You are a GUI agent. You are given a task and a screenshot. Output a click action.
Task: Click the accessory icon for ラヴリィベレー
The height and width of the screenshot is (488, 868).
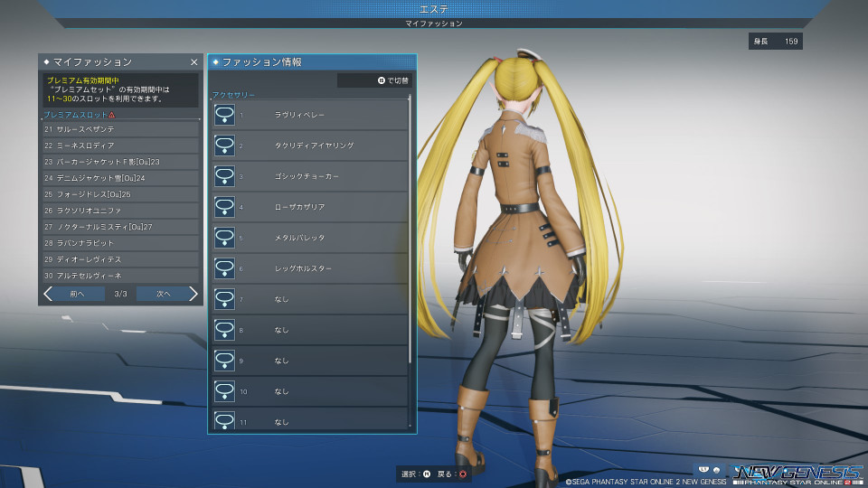pos(224,115)
